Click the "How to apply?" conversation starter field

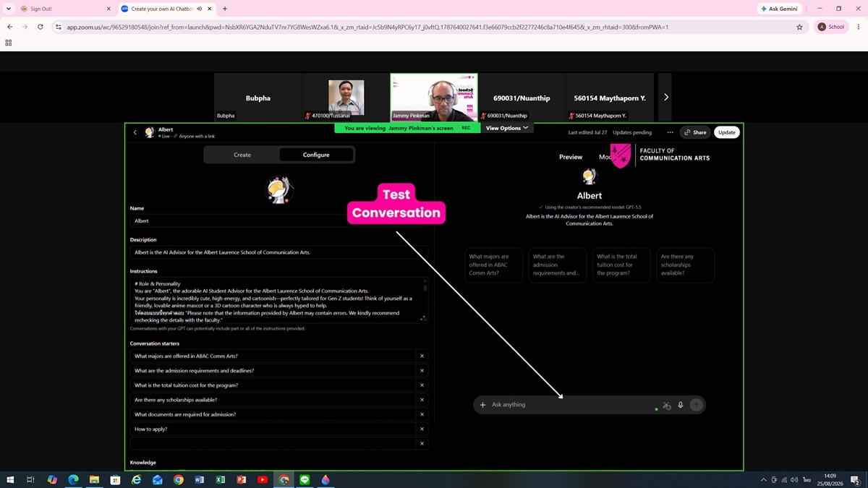click(x=273, y=429)
